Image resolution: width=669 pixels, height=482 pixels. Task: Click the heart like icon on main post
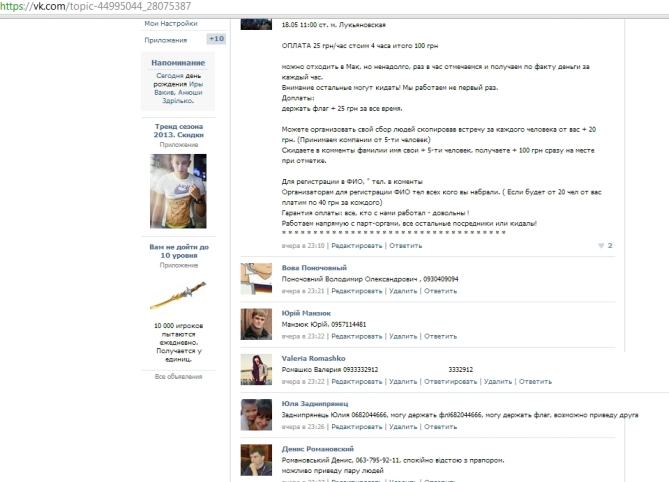click(600, 245)
